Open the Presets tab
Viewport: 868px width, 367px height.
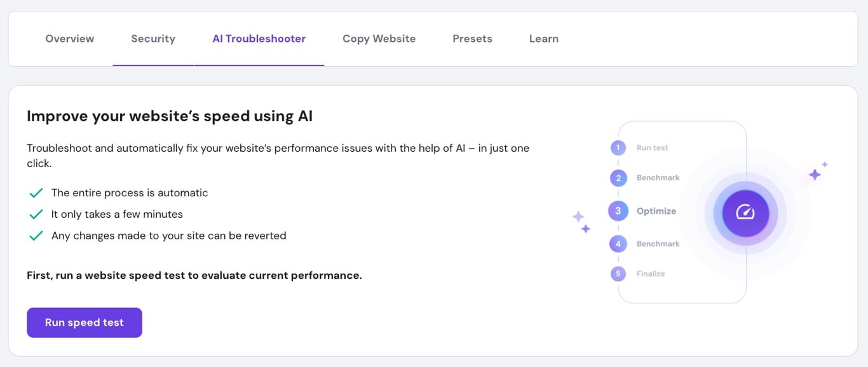pyautogui.click(x=472, y=38)
